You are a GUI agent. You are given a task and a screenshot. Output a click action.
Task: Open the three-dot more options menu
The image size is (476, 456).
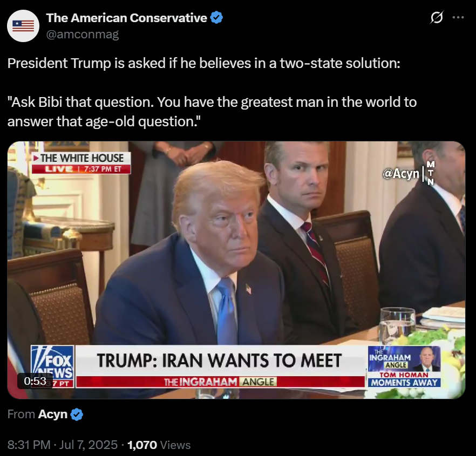[x=458, y=17]
